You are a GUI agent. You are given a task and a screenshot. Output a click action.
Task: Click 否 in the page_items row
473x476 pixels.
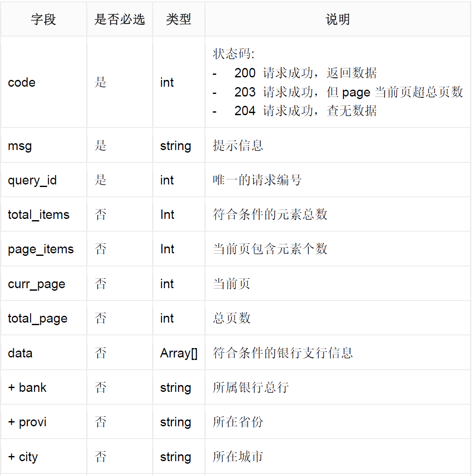(x=100, y=249)
